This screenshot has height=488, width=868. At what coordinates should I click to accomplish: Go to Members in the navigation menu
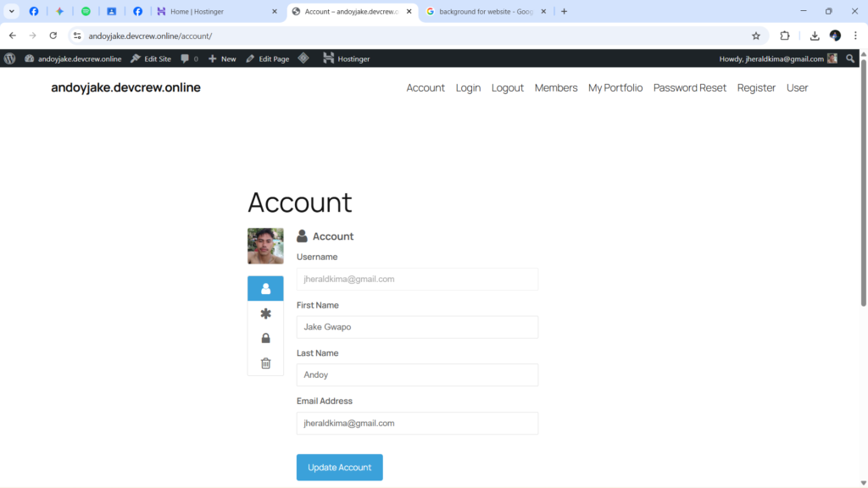(x=556, y=88)
